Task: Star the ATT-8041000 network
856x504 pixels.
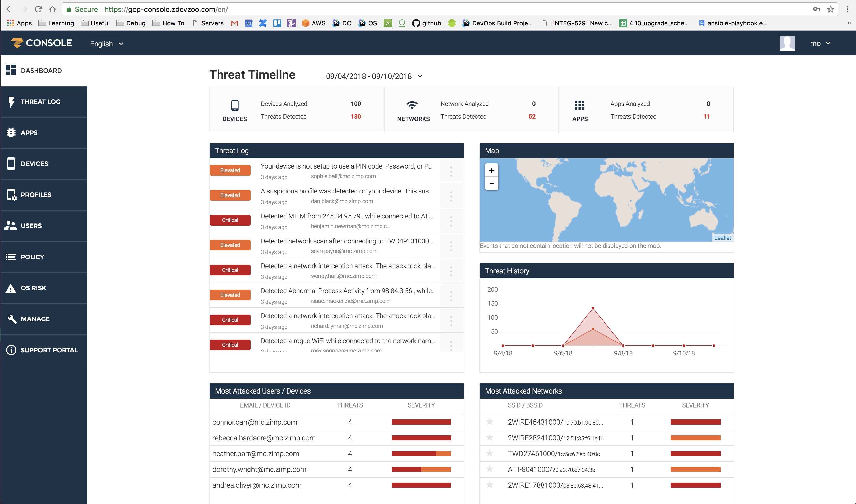Action: (489, 469)
